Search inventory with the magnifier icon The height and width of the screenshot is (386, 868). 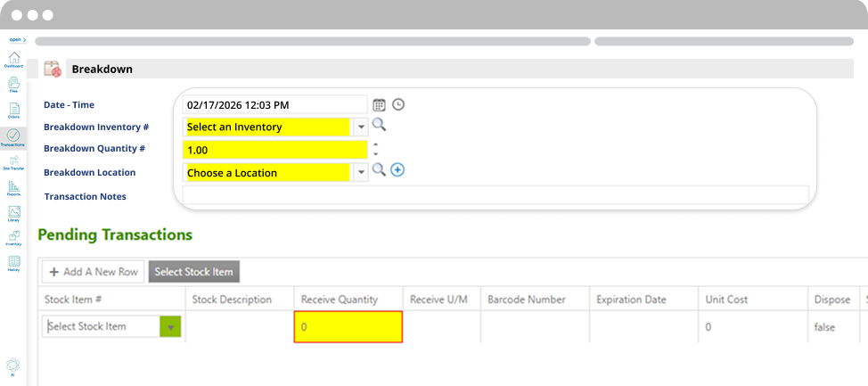[x=379, y=125]
